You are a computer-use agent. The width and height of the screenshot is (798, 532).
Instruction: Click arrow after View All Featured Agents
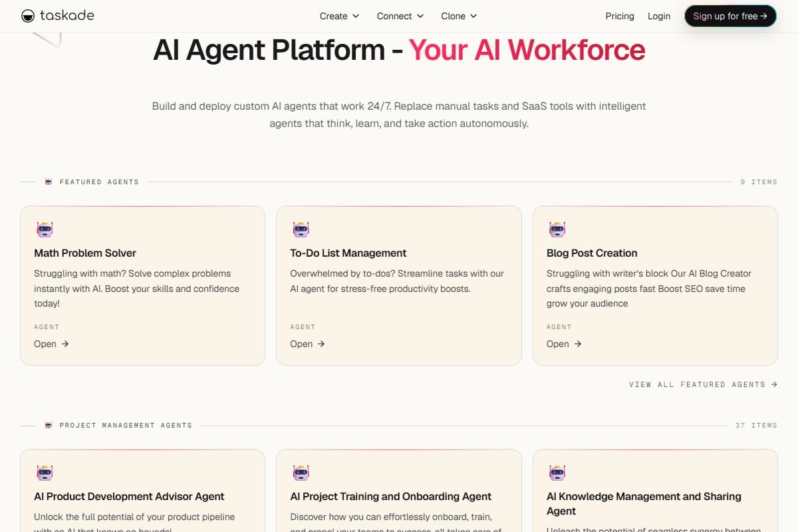tap(774, 384)
